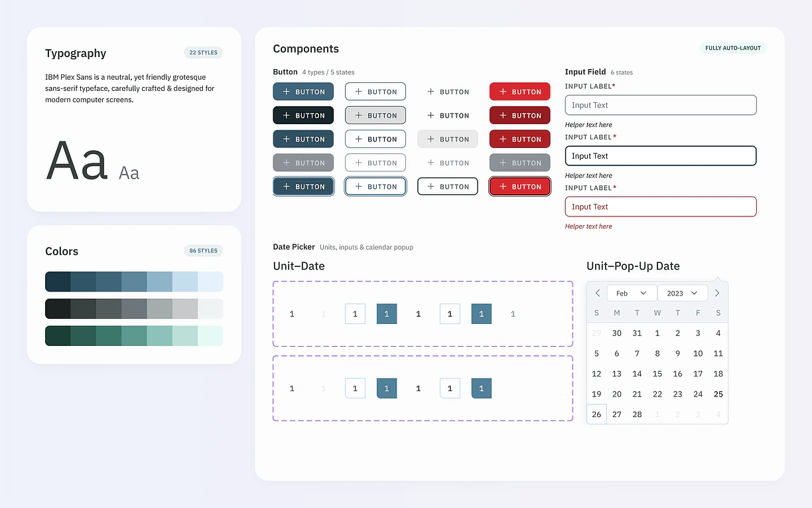Click the 'Input Field' label
The width and height of the screenshot is (812, 508).
point(585,72)
